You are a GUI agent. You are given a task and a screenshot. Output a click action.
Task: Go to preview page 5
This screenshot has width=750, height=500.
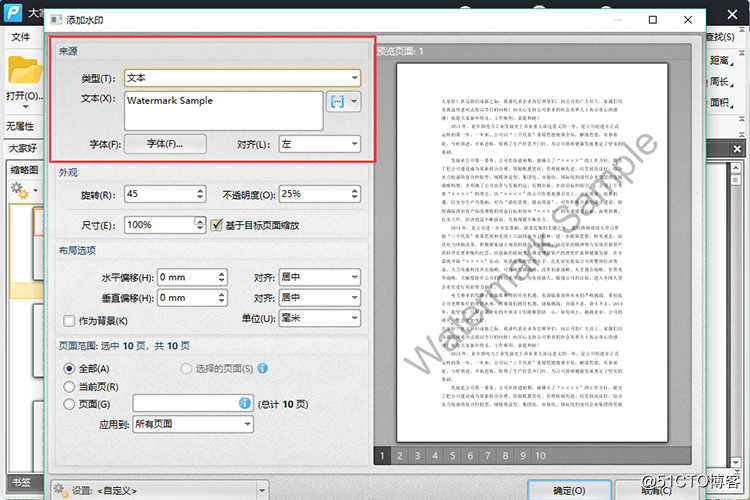tap(452, 456)
